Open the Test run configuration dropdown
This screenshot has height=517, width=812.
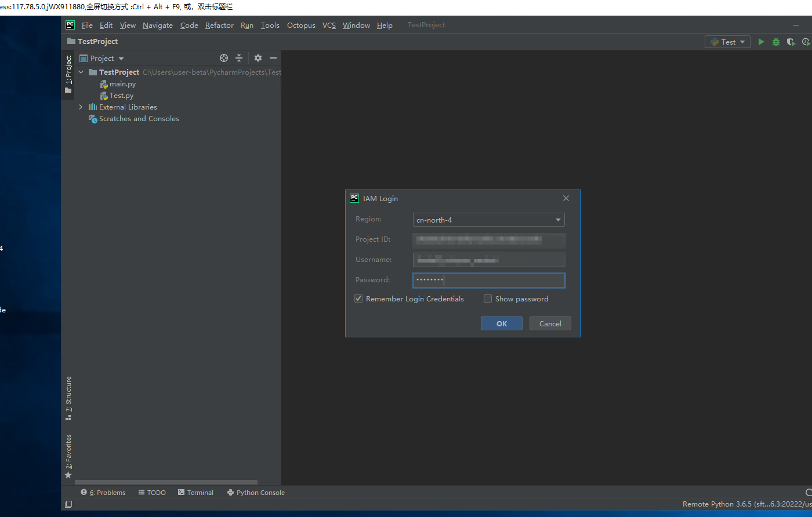click(x=727, y=42)
